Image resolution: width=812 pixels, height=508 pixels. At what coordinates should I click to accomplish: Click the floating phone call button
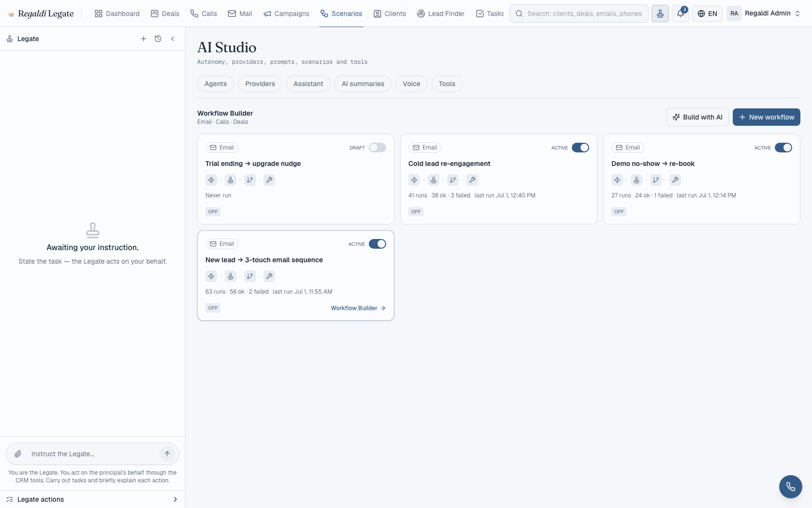pos(791,487)
